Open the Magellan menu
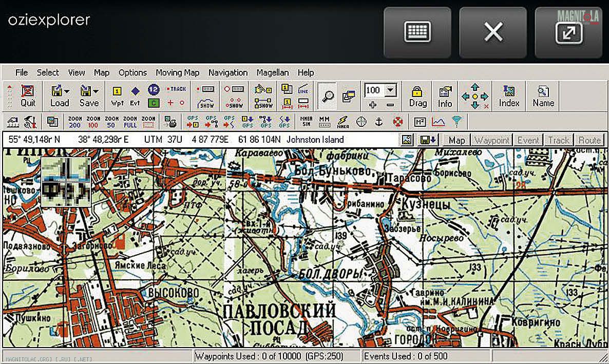The height and width of the screenshot is (364, 609). (273, 72)
